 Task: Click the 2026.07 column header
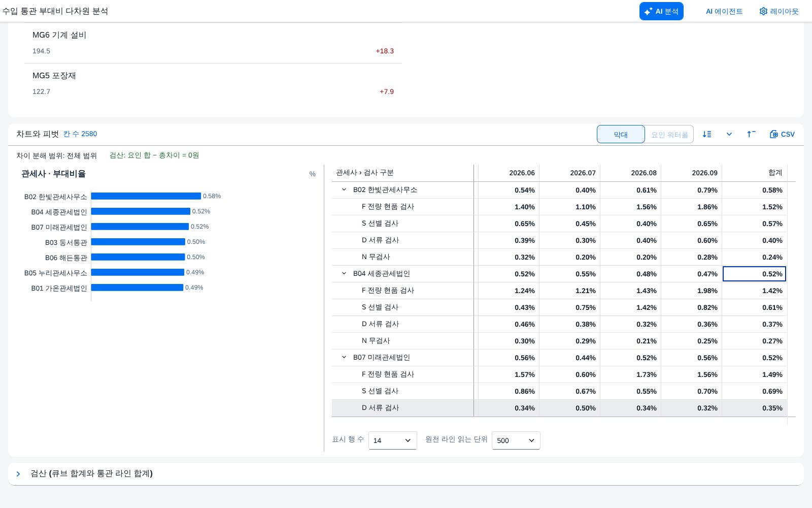coord(570,173)
